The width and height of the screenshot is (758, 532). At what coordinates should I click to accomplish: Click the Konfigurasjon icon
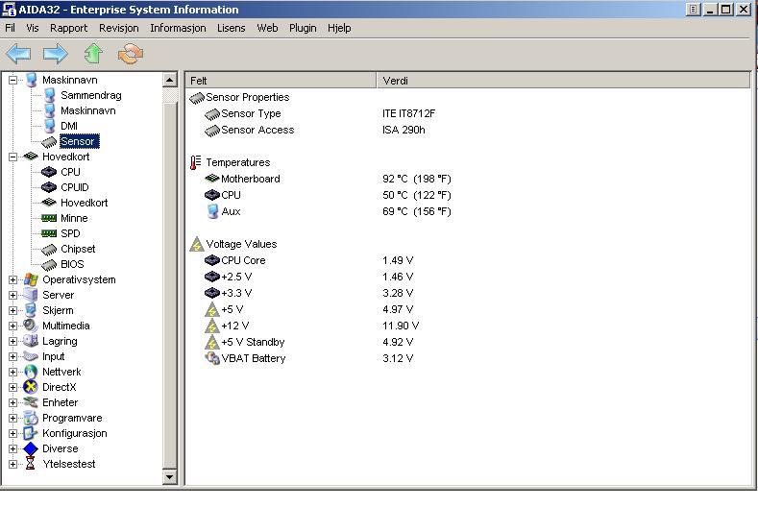(x=31, y=433)
